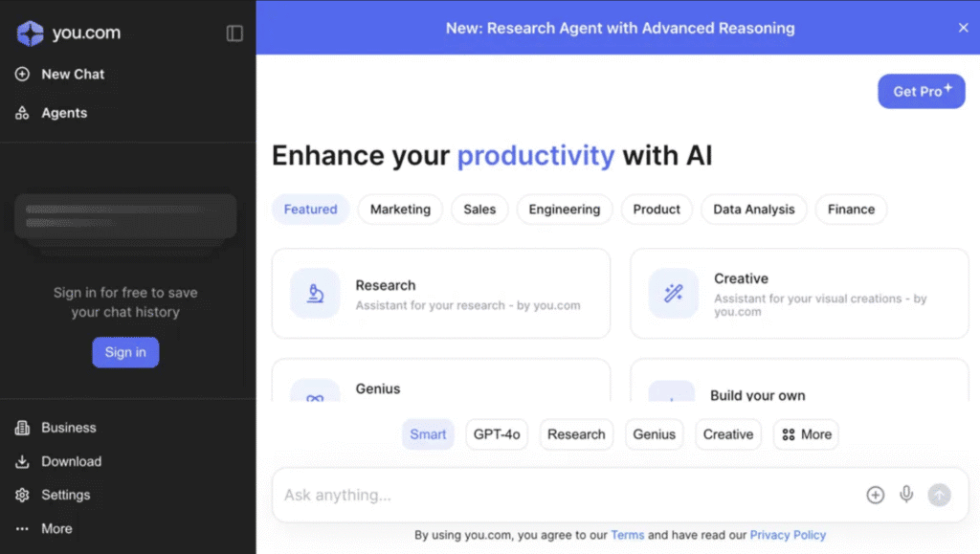Switch to GPT-4o mode

pyautogui.click(x=497, y=434)
